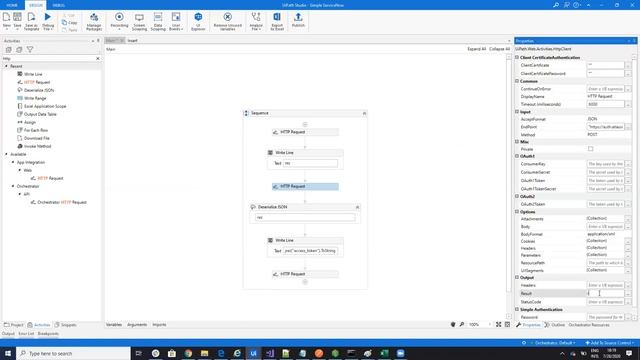
Task: Switch to the DEBUG ribbon tab
Action: point(58,5)
